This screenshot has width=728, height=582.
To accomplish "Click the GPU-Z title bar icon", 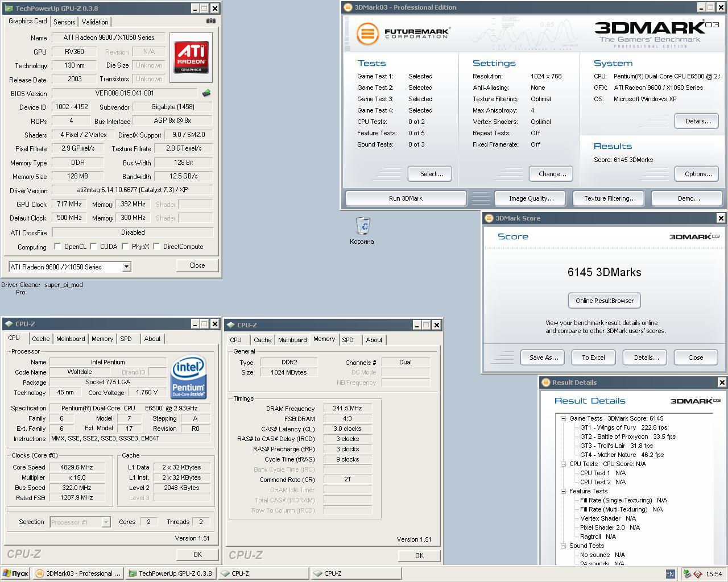I will tap(8, 9).
